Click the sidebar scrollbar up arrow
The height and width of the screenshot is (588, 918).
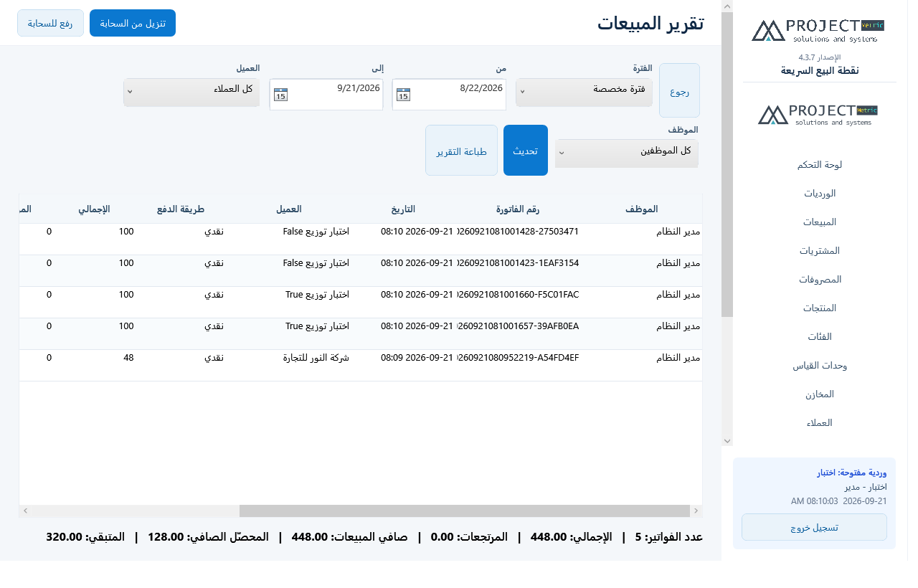coord(727,6)
